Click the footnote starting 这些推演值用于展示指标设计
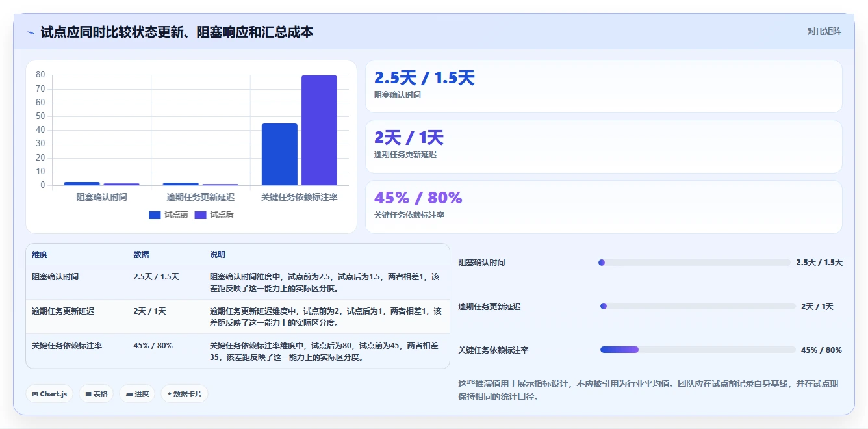The width and height of the screenshot is (868, 429). click(x=650, y=390)
